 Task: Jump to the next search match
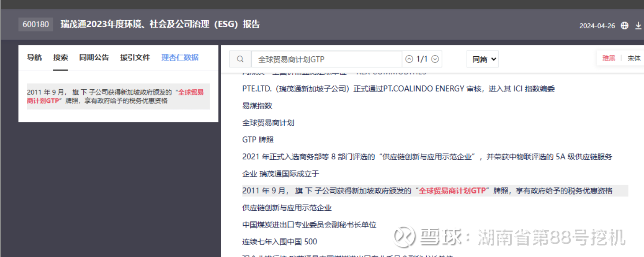tap(435, 59)
